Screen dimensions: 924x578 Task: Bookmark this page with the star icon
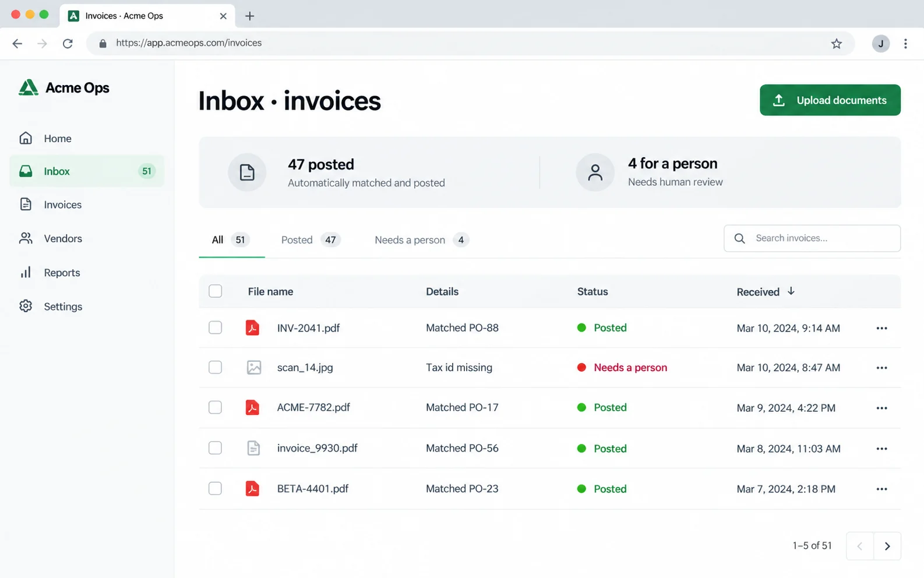837,43
